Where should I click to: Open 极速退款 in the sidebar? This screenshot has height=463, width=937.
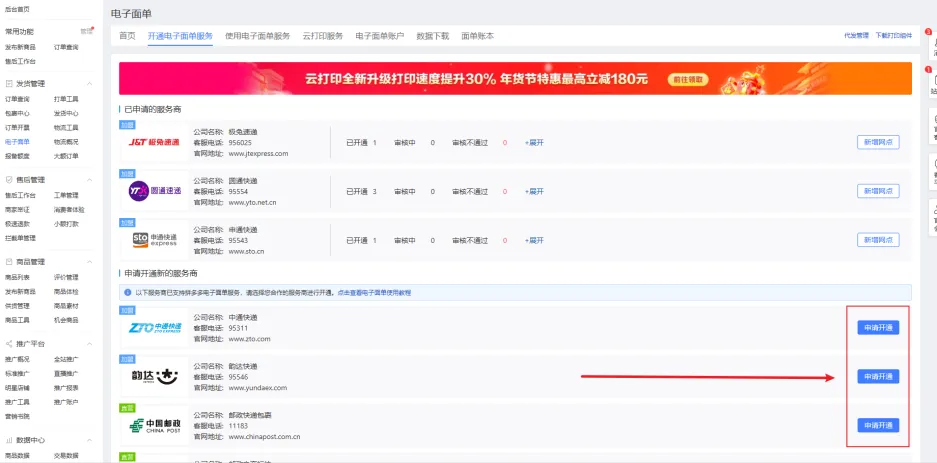pos(17,224)
